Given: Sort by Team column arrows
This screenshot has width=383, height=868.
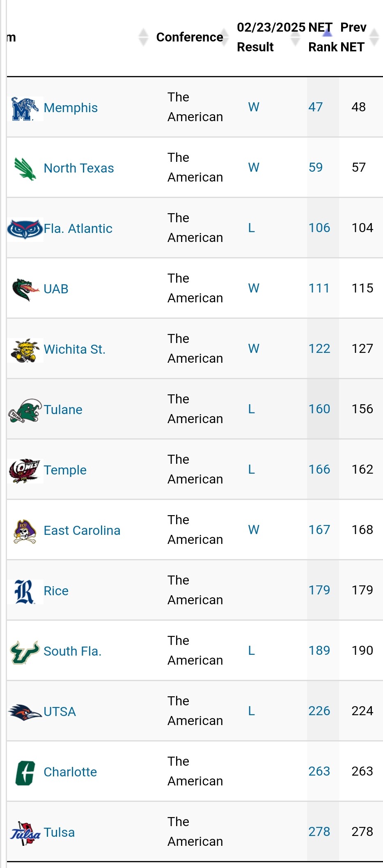Looking at the screenshot, I should pos(143,37).
